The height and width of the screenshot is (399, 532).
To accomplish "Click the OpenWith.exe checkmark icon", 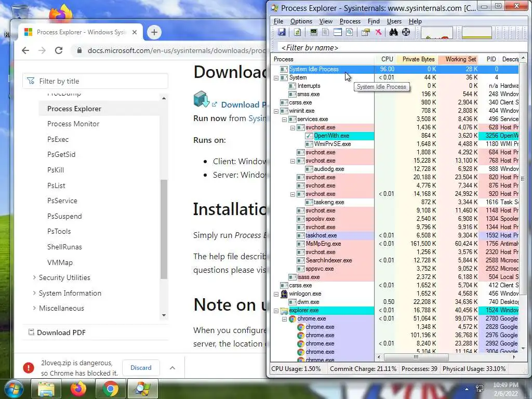I will coord(309,136).
